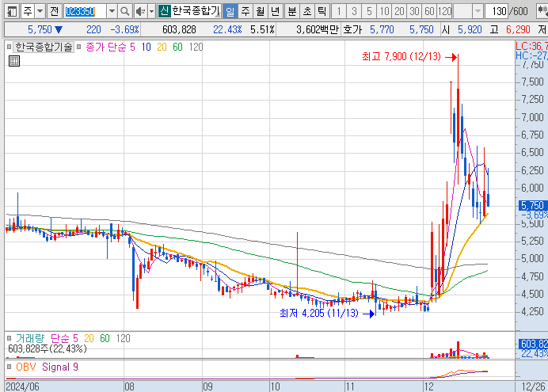Viewport: 548px width, 392px height.
Task: Click the stock name 한국종합기 in toolbar
Action: click(x=196, y=11)
